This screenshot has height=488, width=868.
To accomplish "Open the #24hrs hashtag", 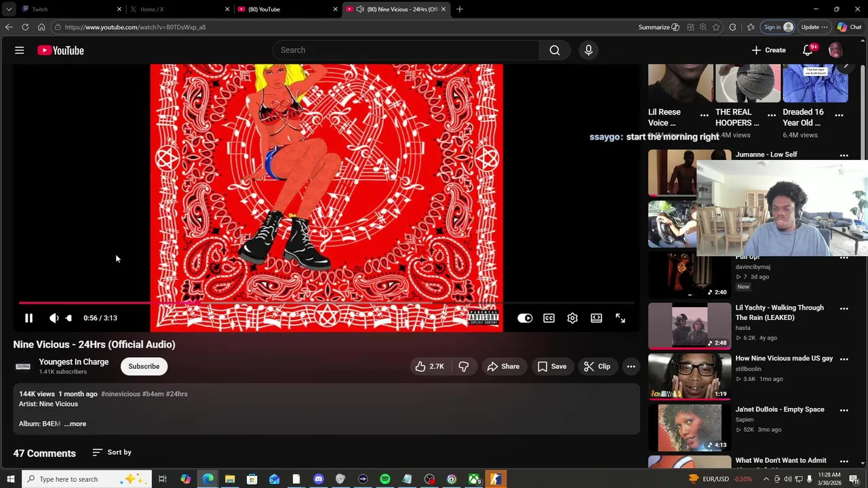I will pyautogui.click(x=177, y=394).
